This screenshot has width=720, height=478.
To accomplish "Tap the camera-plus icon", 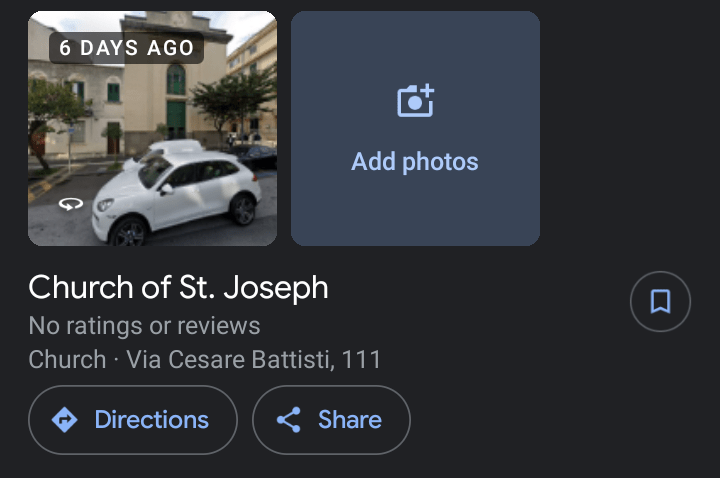I will tap(415, 101).
